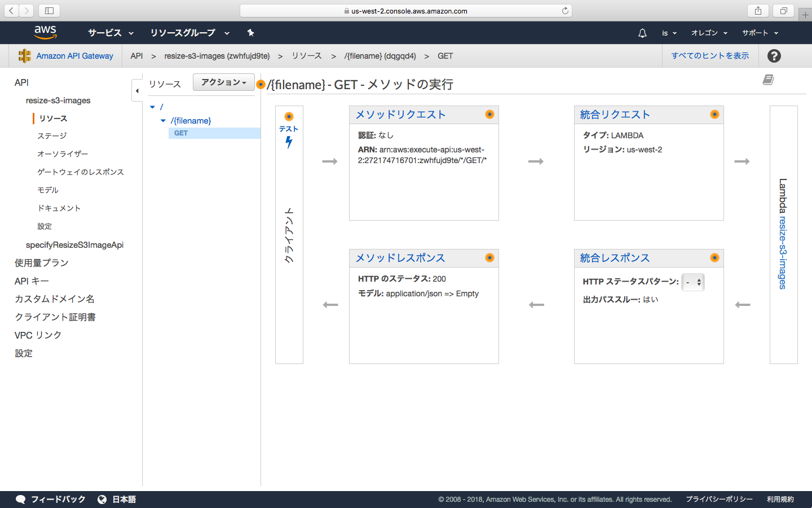Collapse the /{filename} tree node

[163, 121]
